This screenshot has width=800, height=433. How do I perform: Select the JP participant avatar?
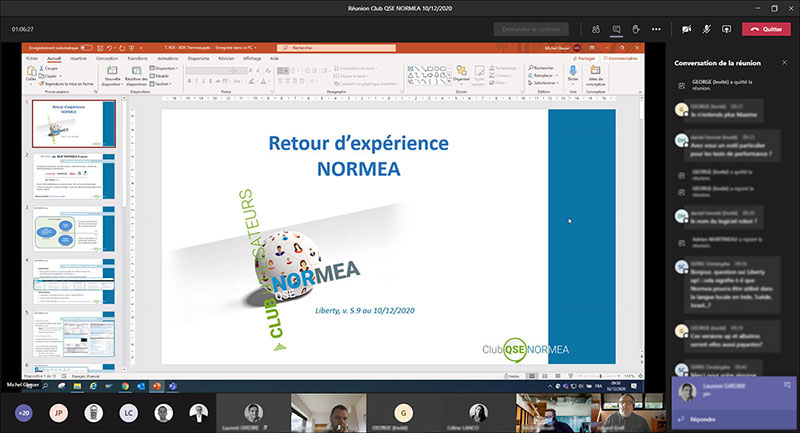click(59, 413)
